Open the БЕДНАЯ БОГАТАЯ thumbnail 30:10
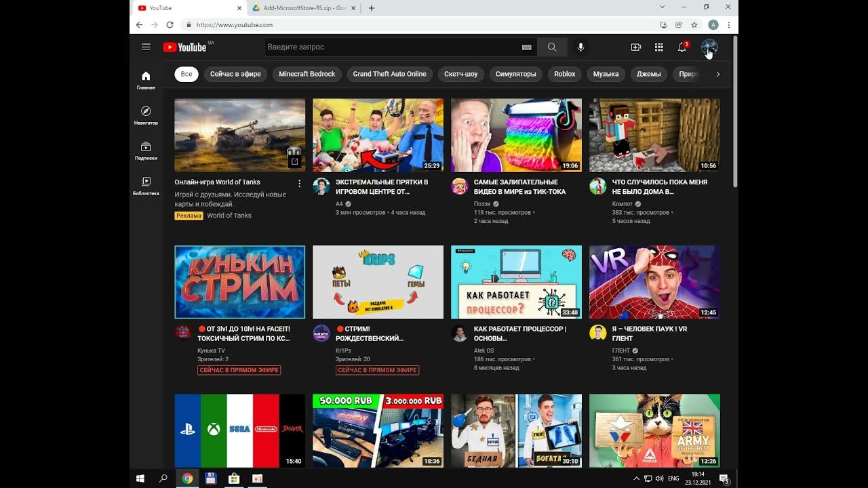 pyautogui.click(x=516, y=430)
